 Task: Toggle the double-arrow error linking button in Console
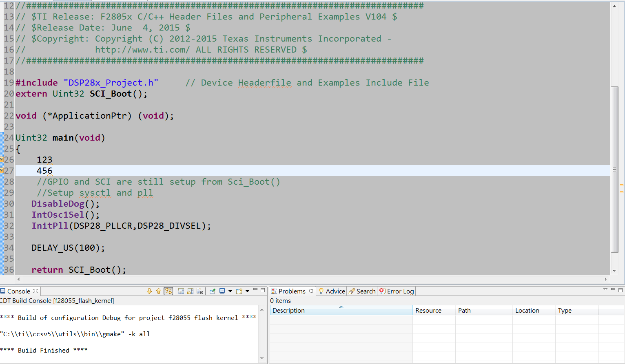pos(168,291)
